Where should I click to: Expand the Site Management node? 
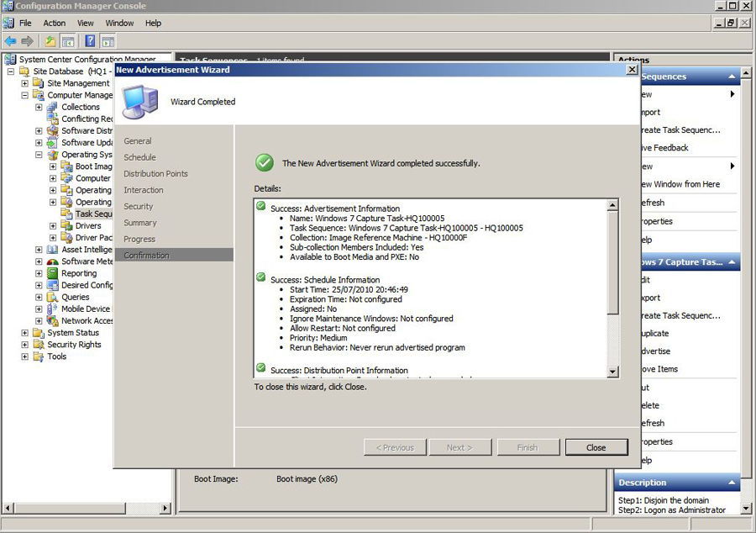pyautogui.click(x=24, y=83)
